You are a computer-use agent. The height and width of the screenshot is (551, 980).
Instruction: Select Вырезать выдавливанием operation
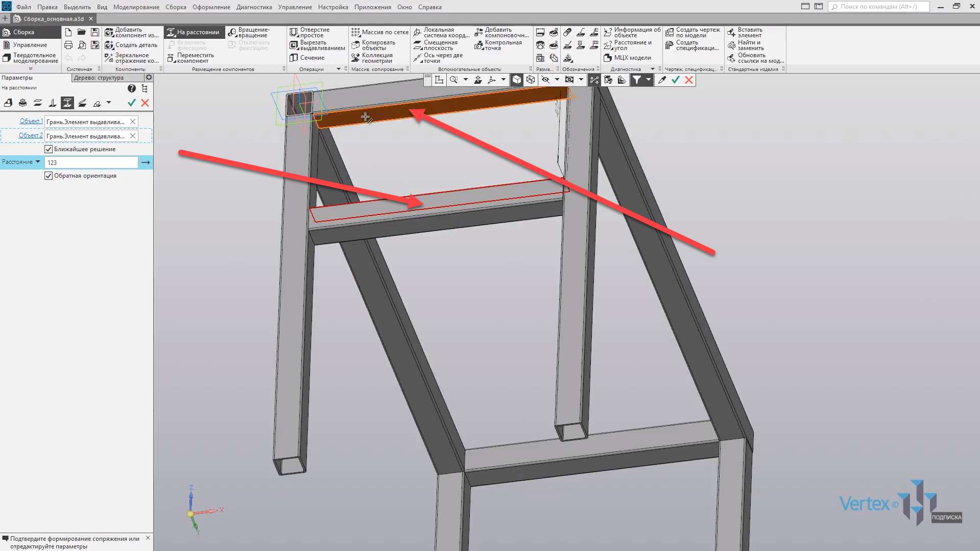[x=317, y=45]
